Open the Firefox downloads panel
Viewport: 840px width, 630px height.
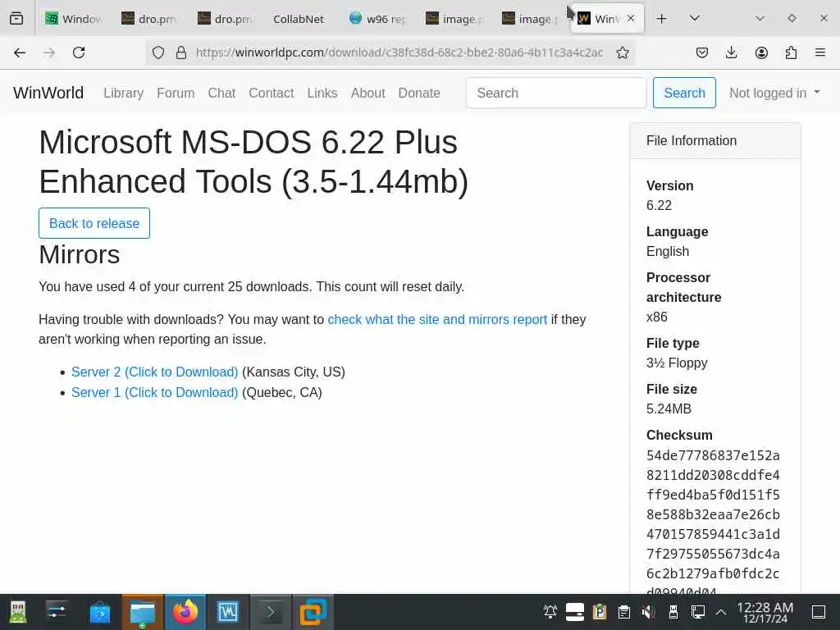click(731, 52)
